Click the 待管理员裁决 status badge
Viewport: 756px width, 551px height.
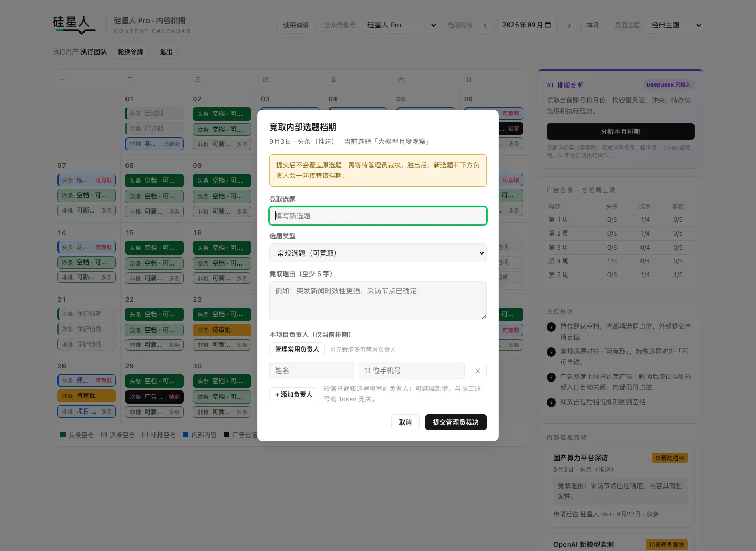click(x=667, y=545)
